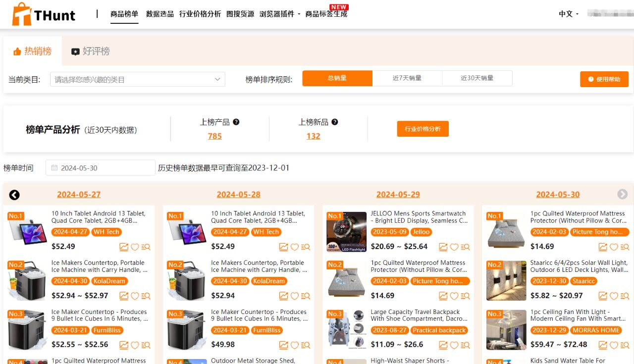Favorite No.2 Mattress Protector under 2024-05-29

(454, 296)
